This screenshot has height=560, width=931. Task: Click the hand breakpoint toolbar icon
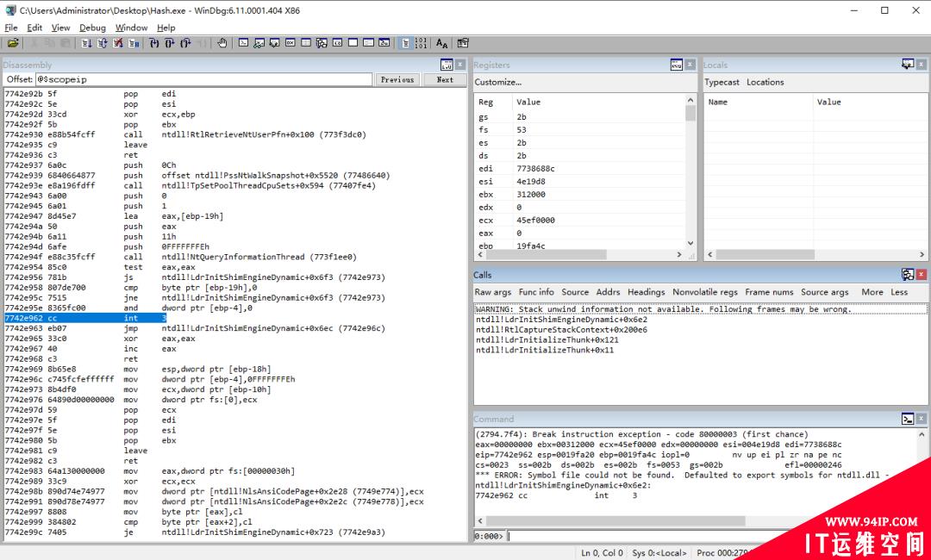coord(222,43)
